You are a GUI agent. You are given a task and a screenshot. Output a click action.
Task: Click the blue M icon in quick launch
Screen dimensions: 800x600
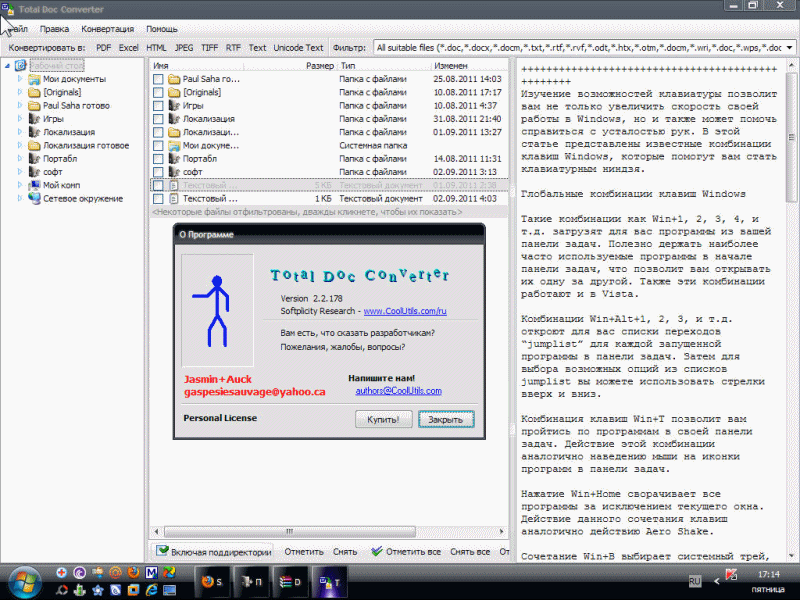[x=152, y=572]
